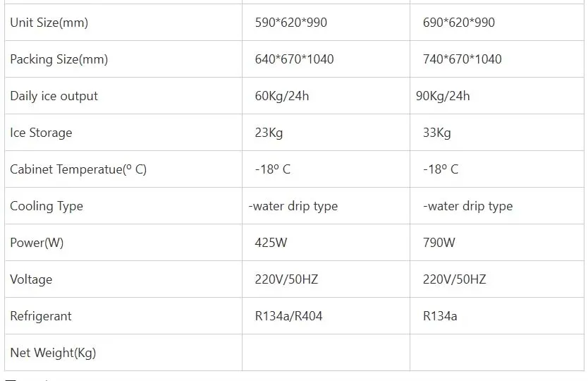Select the 33Kg ice storage value
This screenshot has height=381, width=588.
pos(436,133)
